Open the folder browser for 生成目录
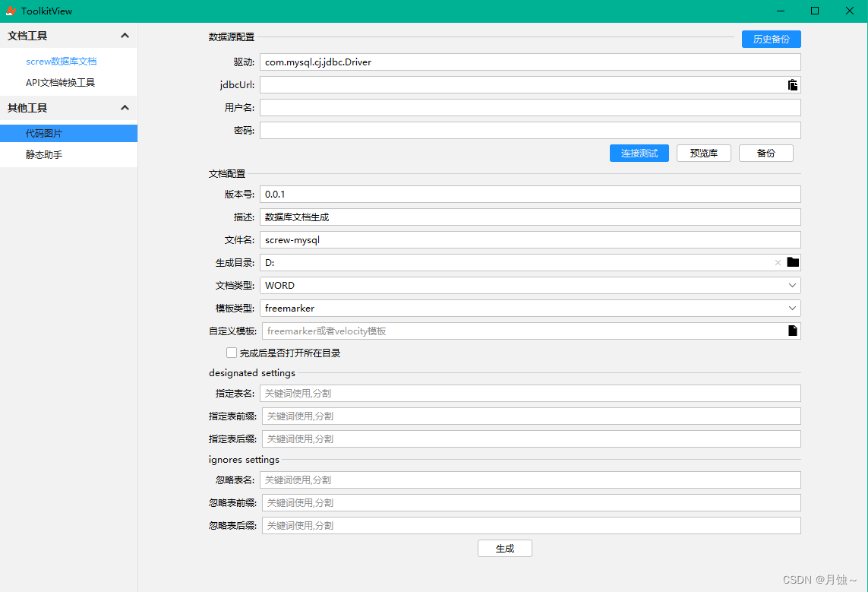 [793, 262]
